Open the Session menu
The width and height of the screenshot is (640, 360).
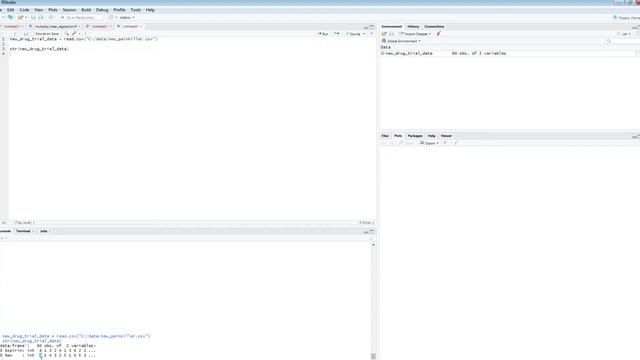click(x=69, y=10)
